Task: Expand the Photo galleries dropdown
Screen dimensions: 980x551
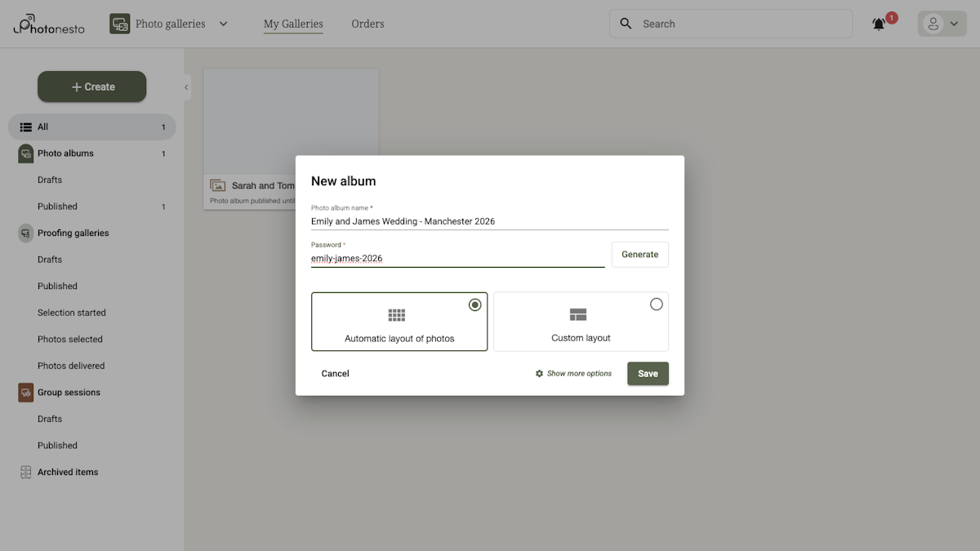Action: pyautogui.click(x=223, y=24)
